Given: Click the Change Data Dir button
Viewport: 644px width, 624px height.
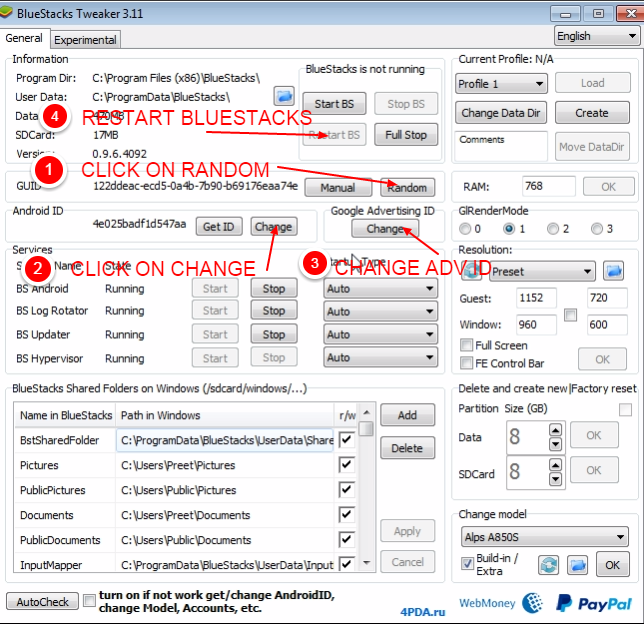Looking at the screenshot, I should click(501, 113).
